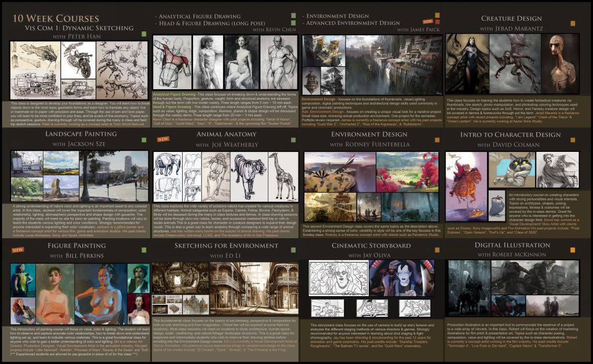Open the motorcycle sketch thumbnail under Dynamic Sketching
593x364 pixels.
[78, 60]
